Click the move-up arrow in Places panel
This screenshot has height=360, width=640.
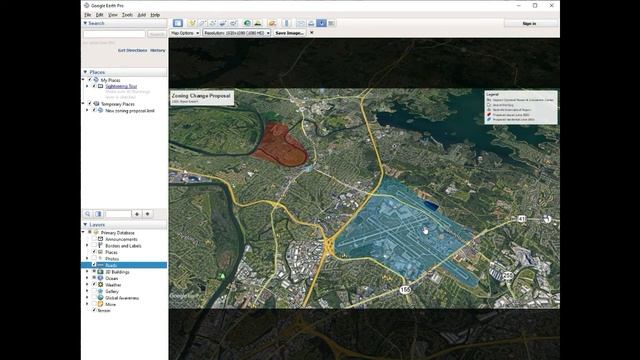(137, 214)
